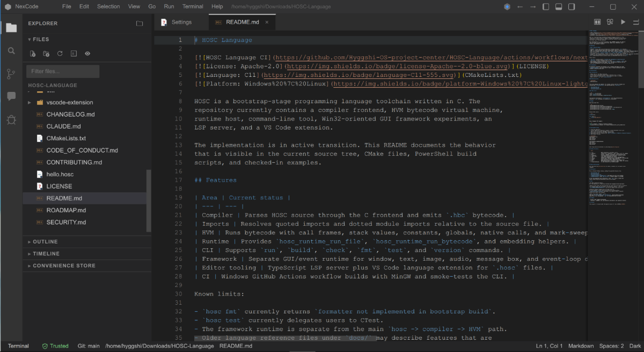Click the blue hexagon icon in title bar
The height and width of the screenshot is (352, 644).
(507, 6)
